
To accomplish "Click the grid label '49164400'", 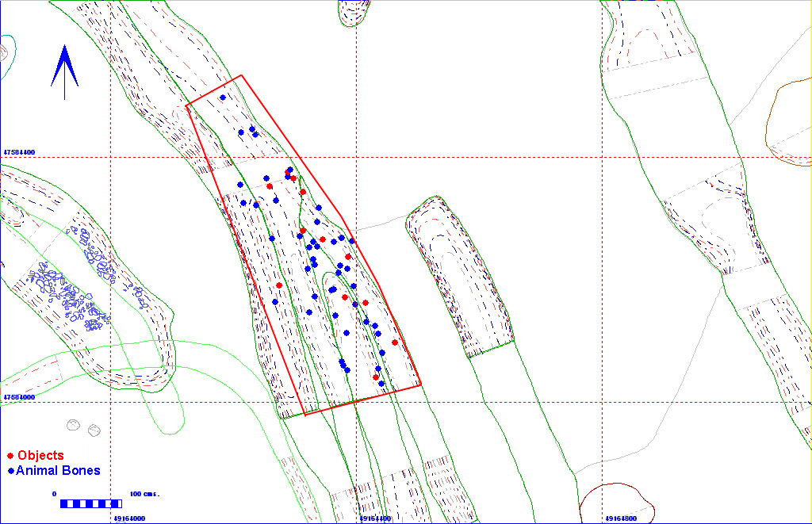I will point(375,518).
